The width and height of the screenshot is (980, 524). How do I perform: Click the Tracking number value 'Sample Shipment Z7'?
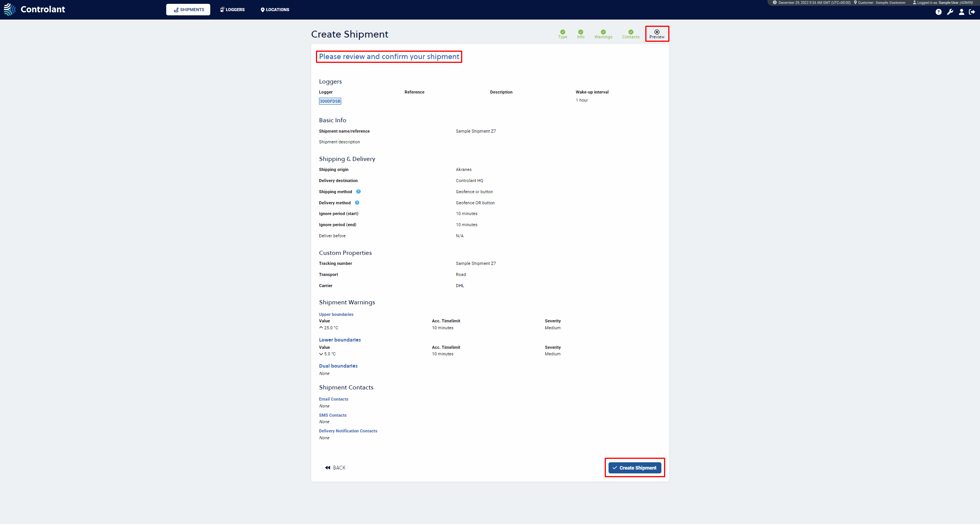[476, 263]
